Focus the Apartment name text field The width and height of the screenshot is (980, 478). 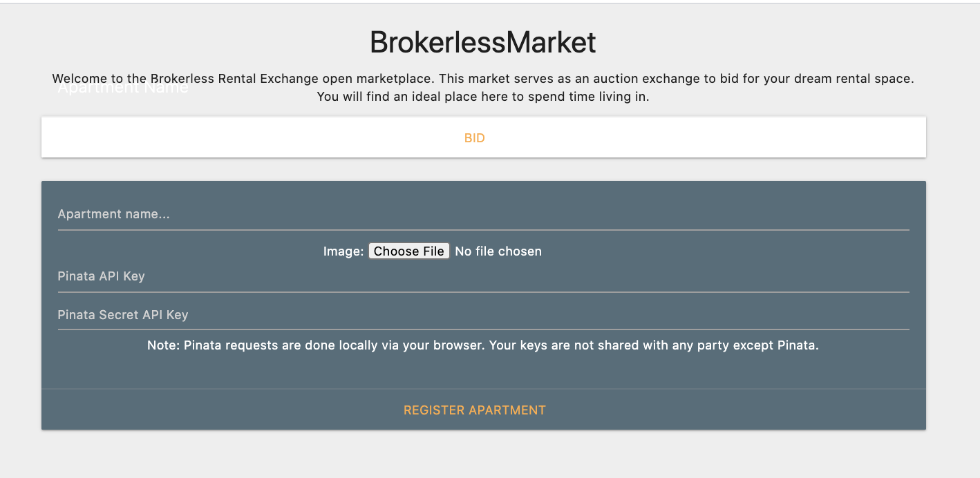click(x=483, y=214)
